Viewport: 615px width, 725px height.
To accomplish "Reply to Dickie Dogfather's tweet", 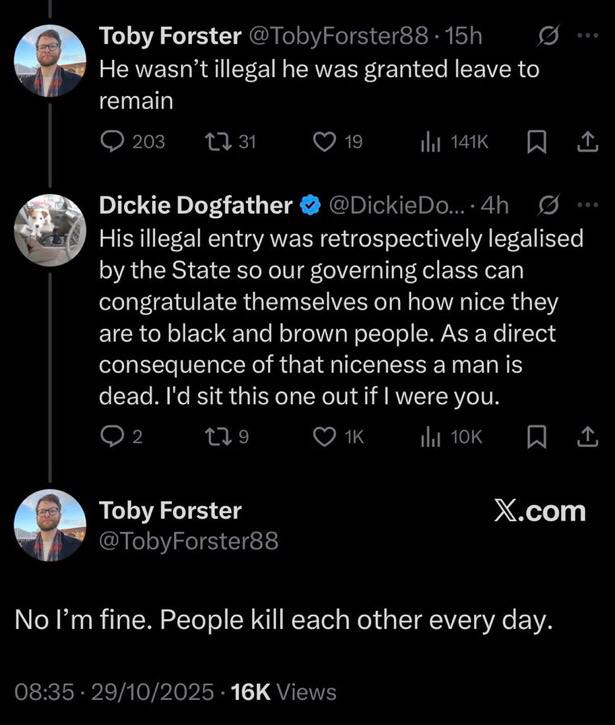I will point(111,437).
